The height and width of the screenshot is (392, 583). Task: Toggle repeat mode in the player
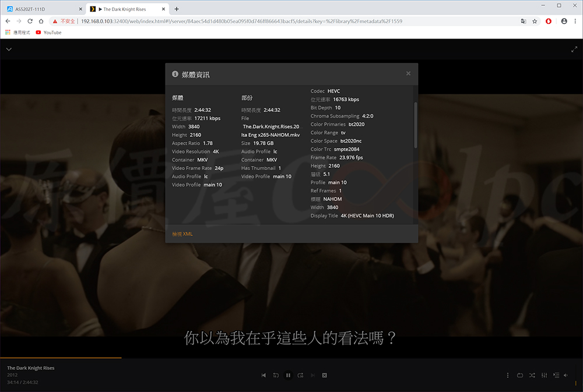pos(520,375)
